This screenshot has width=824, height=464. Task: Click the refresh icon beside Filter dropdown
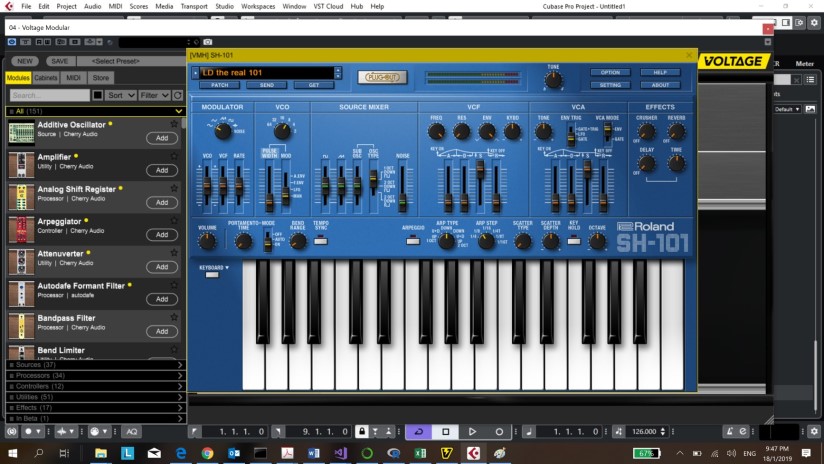pos(178,95)
